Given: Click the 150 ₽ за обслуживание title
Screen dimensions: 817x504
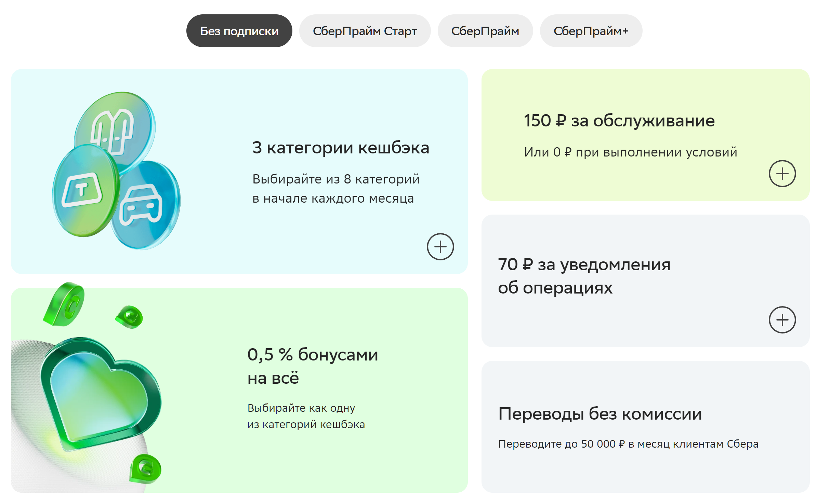Looking at the screenshot, I should click(x=619, y=121).
